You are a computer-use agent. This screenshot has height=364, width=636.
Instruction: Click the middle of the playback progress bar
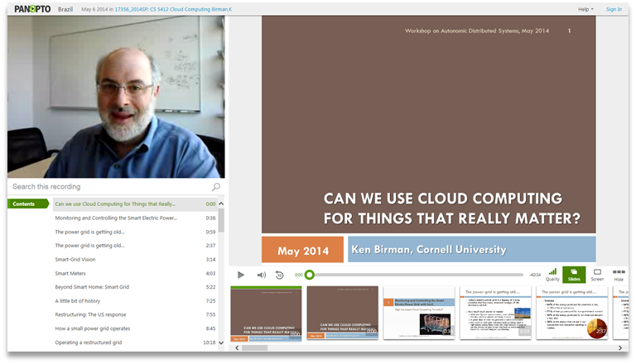(x=417, y=275)
